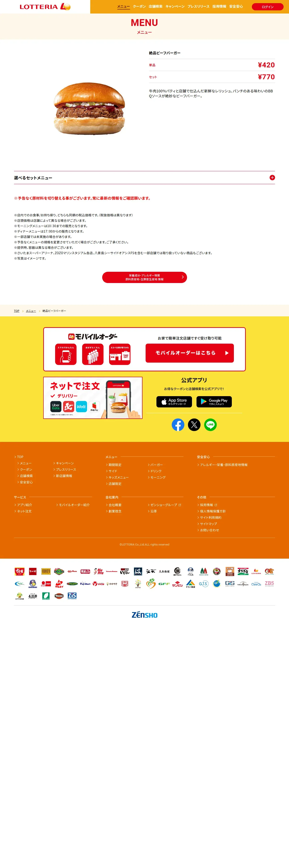
Task: Open the ネットで注文 delivery banner
Action: (93, 398)
